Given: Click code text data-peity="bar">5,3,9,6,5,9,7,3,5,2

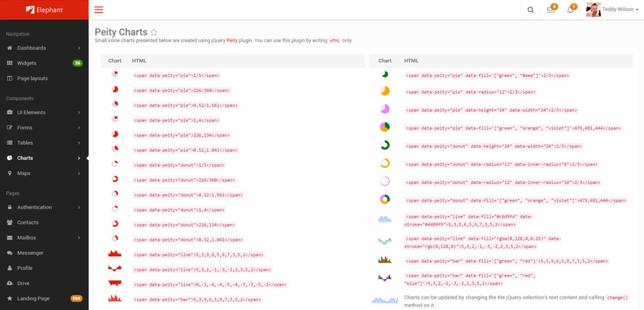Looking at the screenshot, I should point(197,299).
